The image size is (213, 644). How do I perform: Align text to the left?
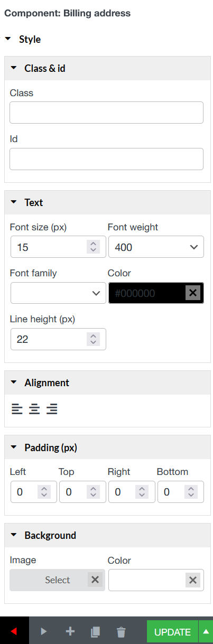pos(17,409)
